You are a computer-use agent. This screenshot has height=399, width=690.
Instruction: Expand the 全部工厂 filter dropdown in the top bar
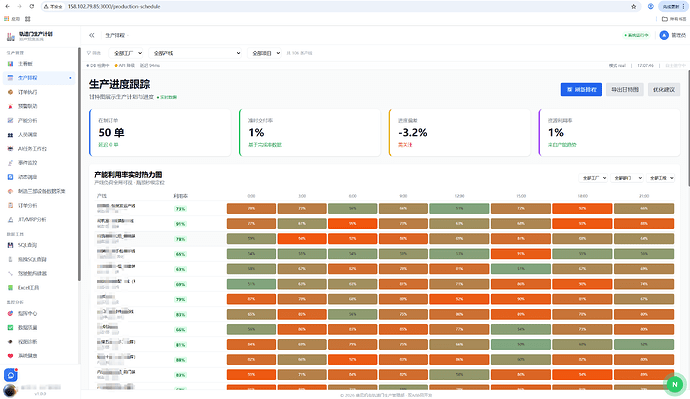click(127, 53)
